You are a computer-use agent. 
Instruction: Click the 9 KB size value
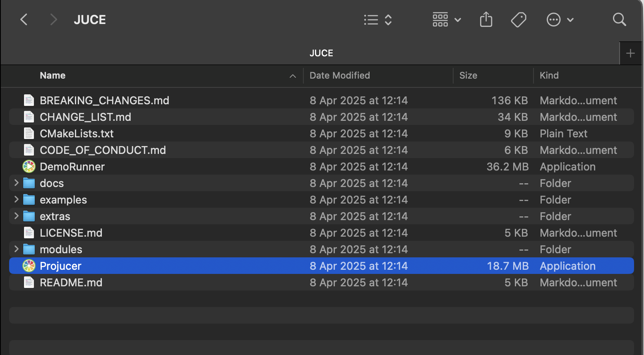click(516, 134)
